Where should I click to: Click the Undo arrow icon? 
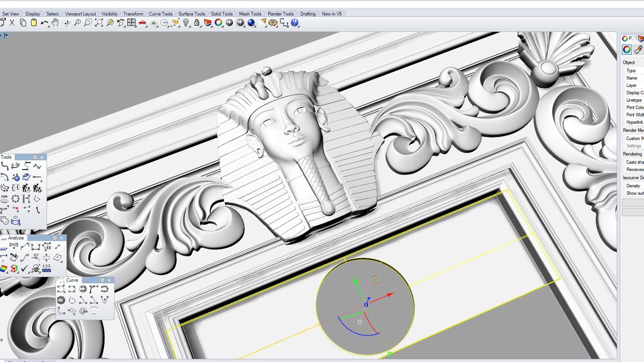point(45,23)
